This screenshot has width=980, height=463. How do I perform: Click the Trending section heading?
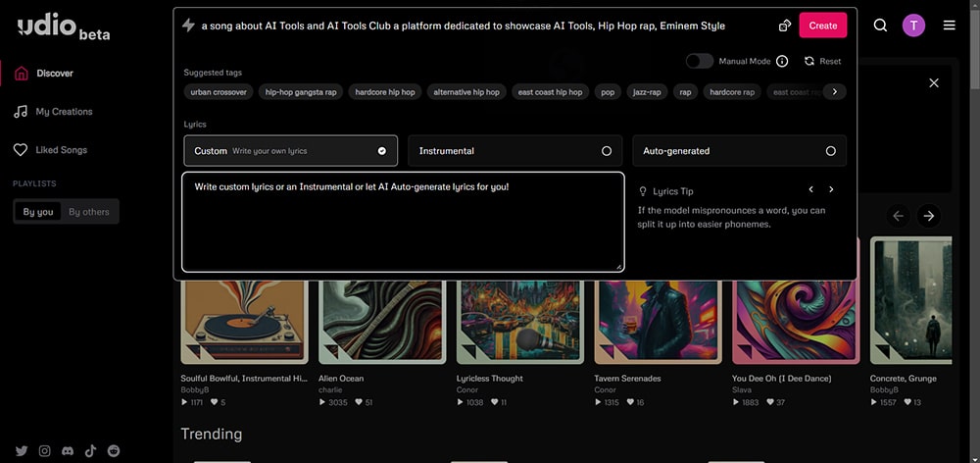(212, 434)
